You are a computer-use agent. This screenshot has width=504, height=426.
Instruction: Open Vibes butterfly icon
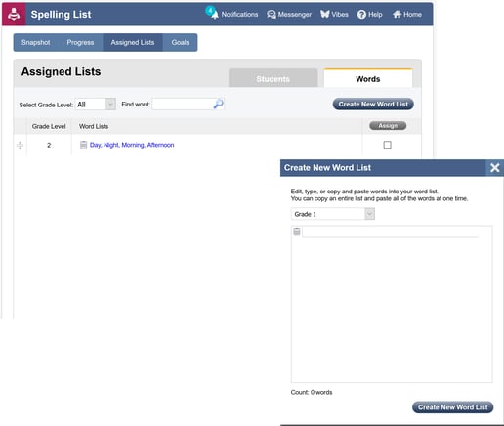[x=324, y=14]
